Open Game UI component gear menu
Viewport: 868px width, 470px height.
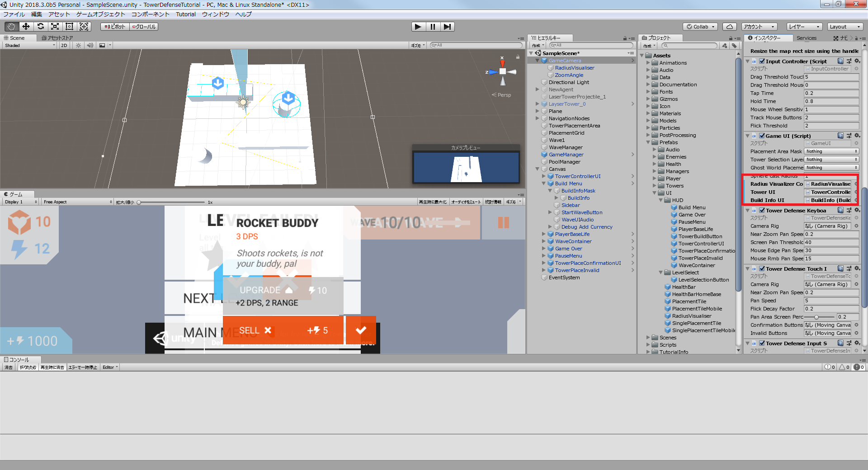[x=857, y=136]
